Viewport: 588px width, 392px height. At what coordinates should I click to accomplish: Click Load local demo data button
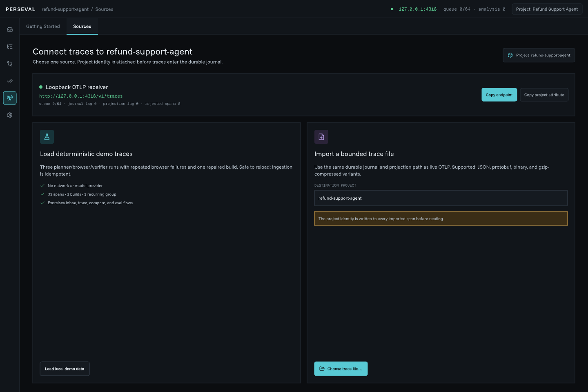(x=65, y=369)
